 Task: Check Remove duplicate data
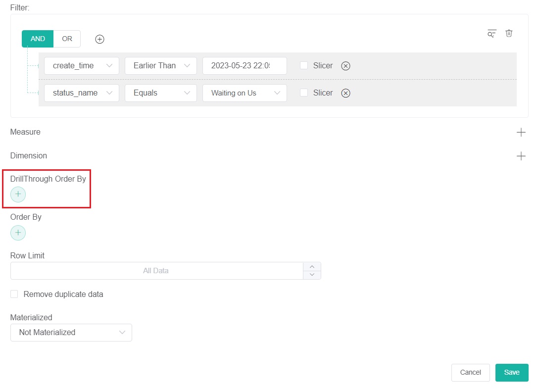pyautogui.click(x=14, y=294)
